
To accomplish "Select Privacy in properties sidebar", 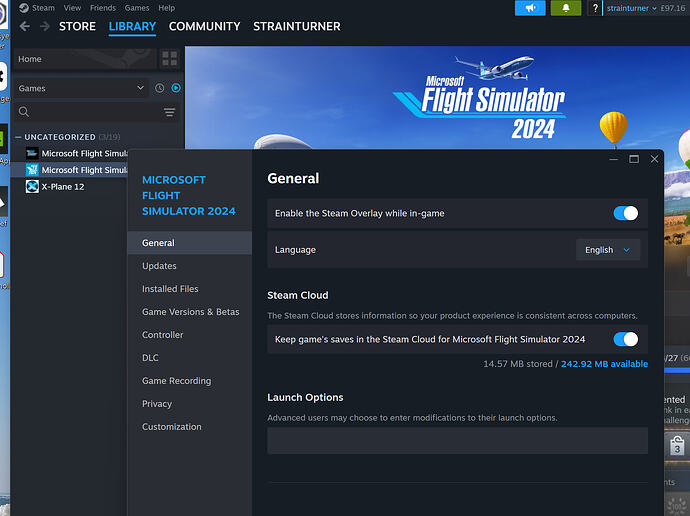I will coord(190,404).
